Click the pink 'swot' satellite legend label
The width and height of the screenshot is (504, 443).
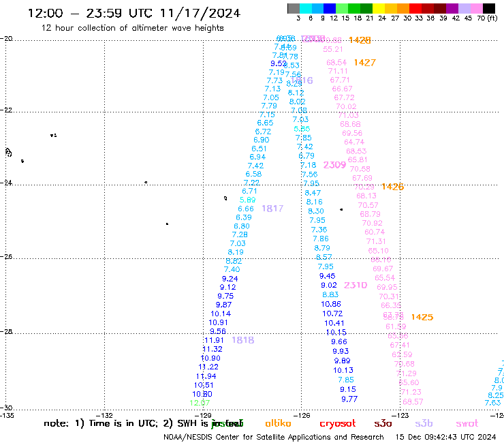pyautogui.click(x=467, y=424)
